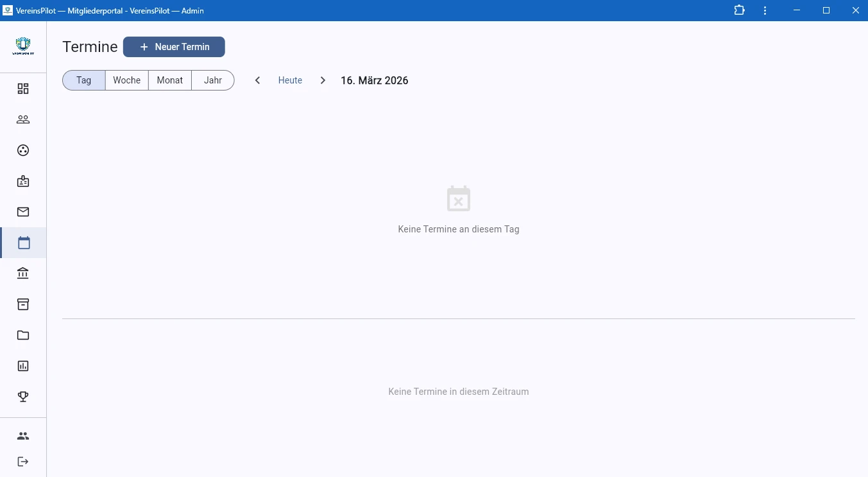Open the folder icon in the sidebar
The width and height of the screenshot is (868, 477).
coord(23,335)
